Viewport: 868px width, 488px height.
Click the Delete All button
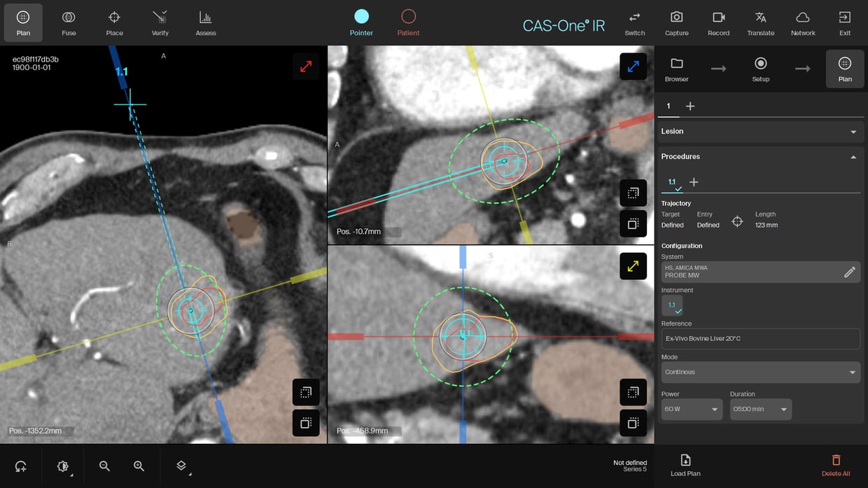pyautogui.click(x=836, y=465)
